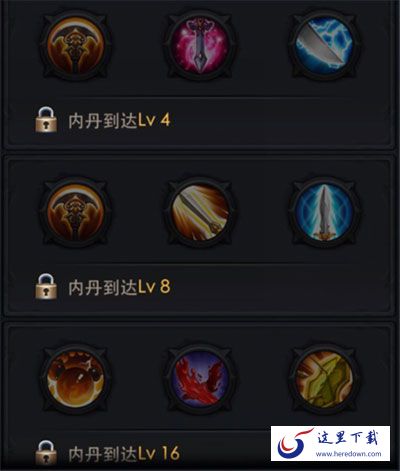Click the 内丹到达Lv 16 unlock requirement text
400x471 pixels.
coord(124,454)
